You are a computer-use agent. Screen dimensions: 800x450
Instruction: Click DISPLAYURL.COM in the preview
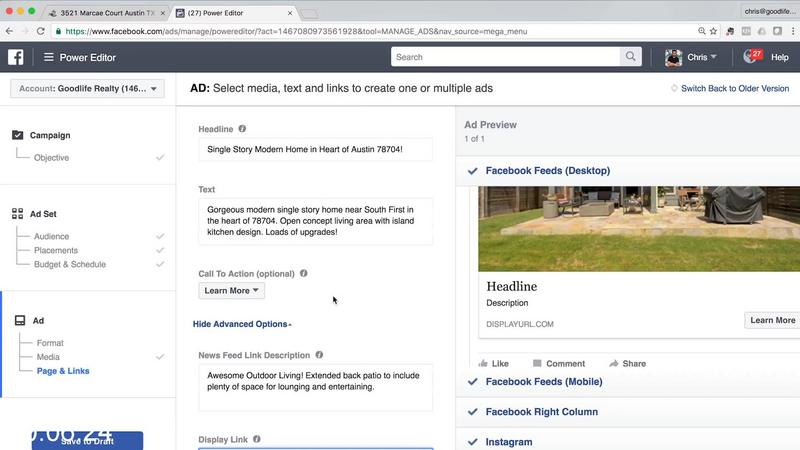[520, 324]
